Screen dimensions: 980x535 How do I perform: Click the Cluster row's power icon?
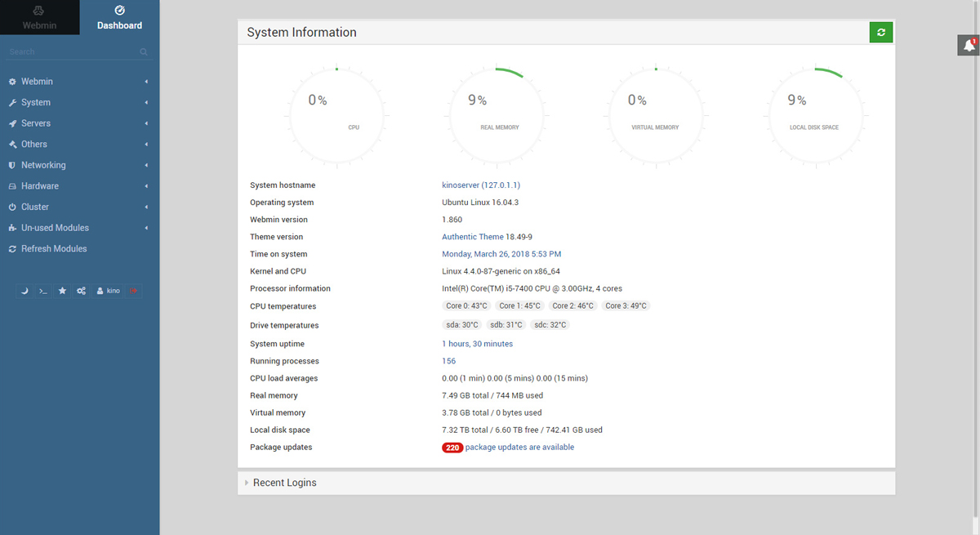[x=12, y=207]
